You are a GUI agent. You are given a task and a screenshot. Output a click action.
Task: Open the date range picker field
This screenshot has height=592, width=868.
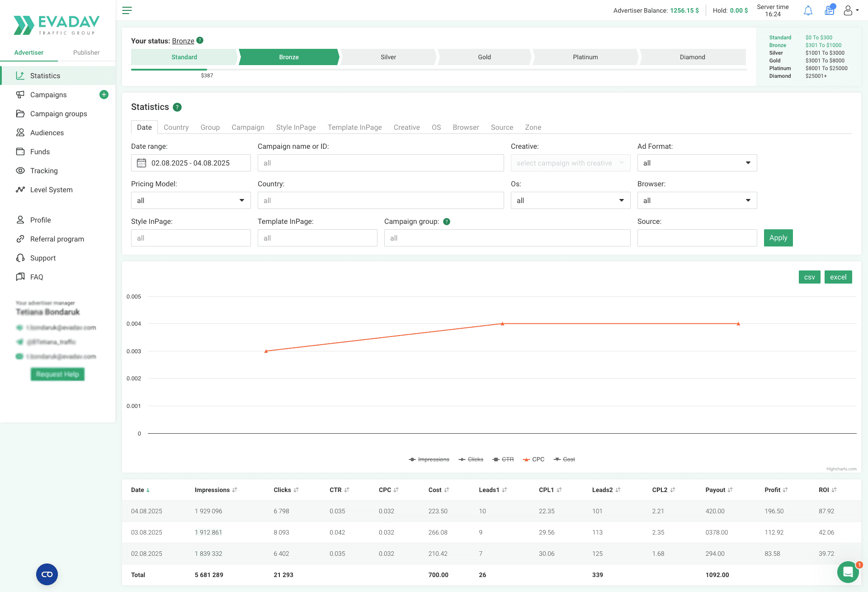(191, 163)
